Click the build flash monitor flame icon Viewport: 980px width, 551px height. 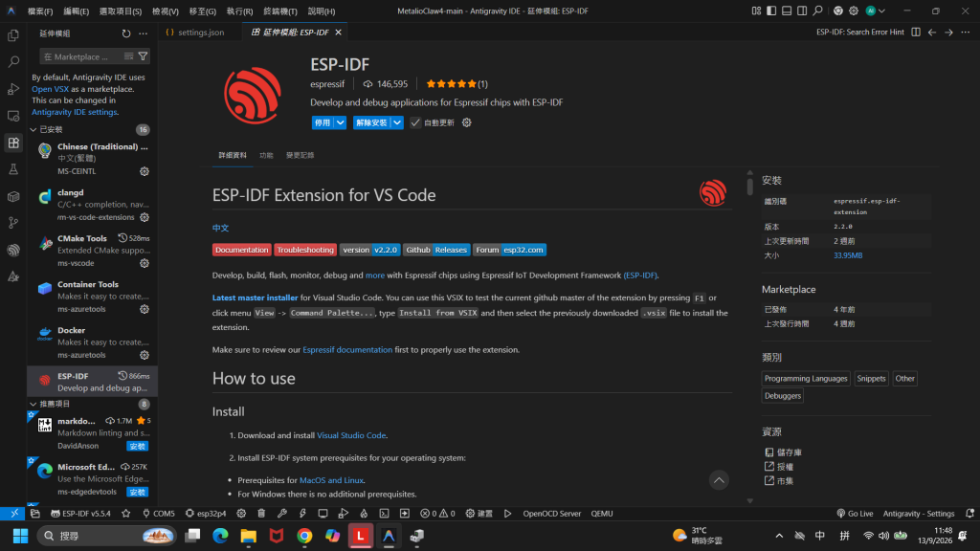364,514
